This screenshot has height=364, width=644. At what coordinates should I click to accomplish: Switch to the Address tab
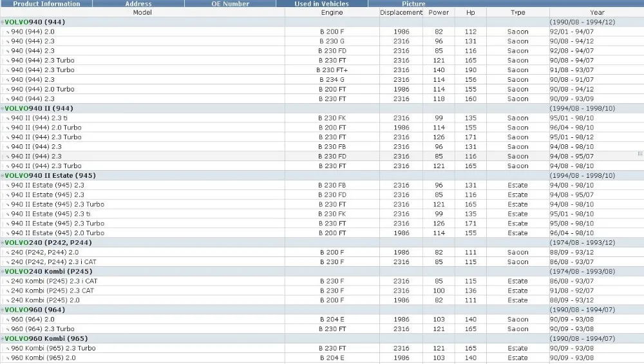point(138,4)
